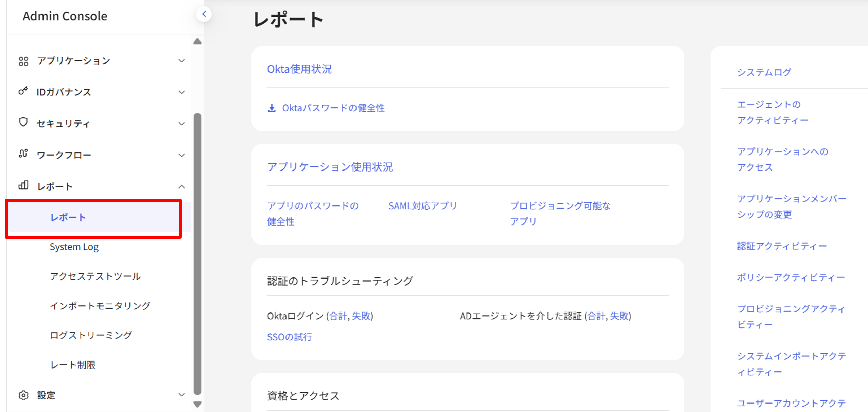
Task: Click the Settings gear icon
Action: 23,395
